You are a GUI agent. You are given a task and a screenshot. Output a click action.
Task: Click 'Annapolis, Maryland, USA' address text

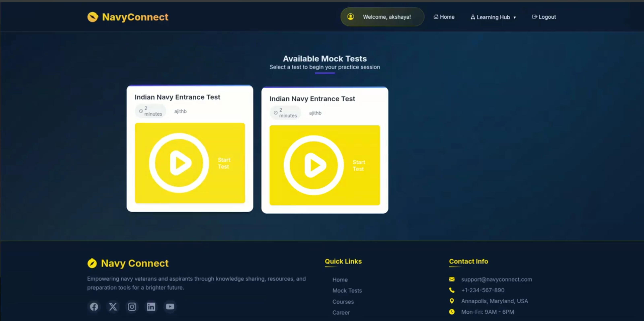494,301
